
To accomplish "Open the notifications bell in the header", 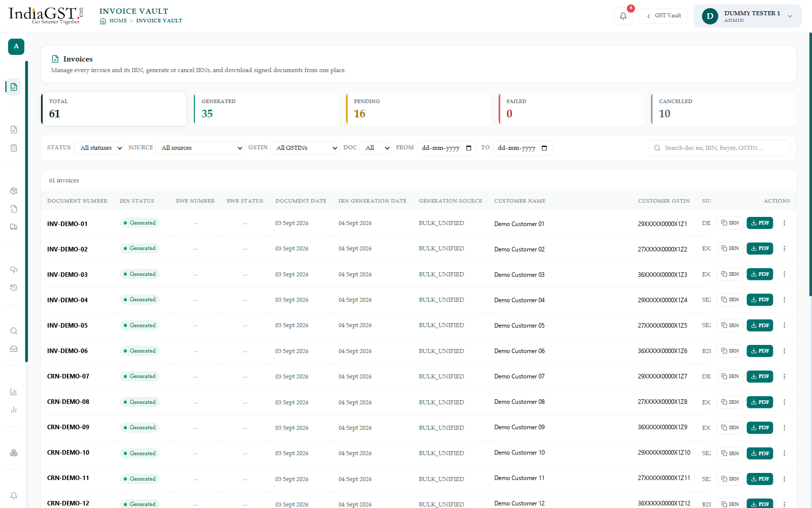I will point(623,16).
